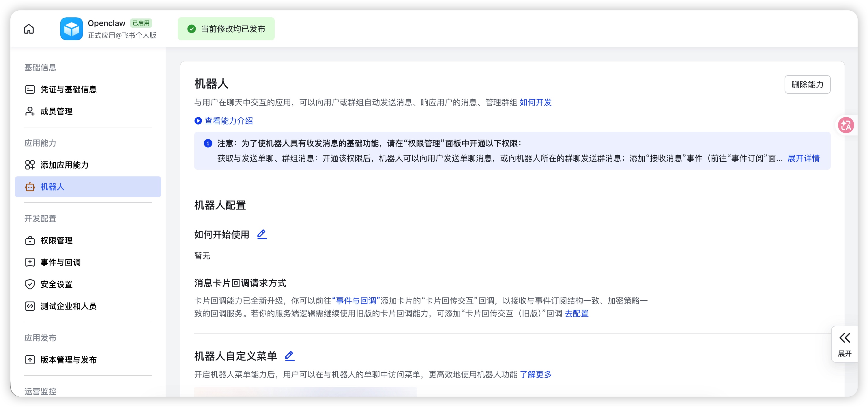Screen dimensions: 868x407
Task: Open 安全设置 in sidebar
Action: (56, 284)
